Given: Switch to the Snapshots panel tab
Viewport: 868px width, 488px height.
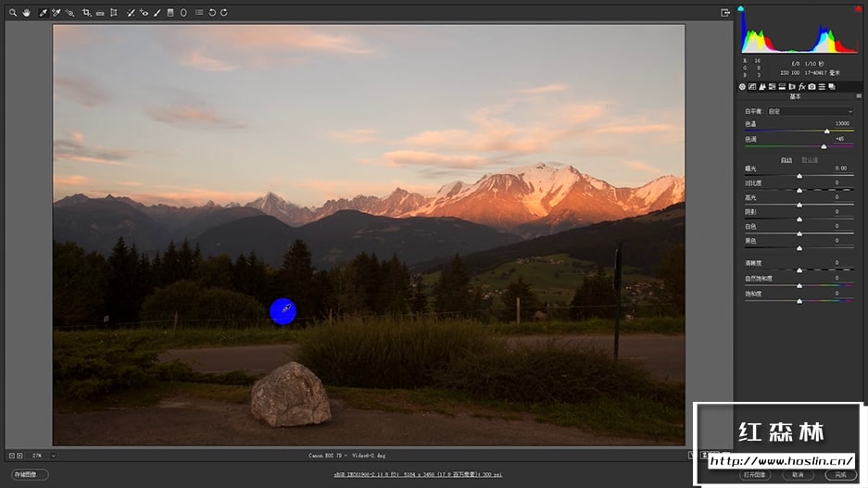Looking at the screenshot, I should (x=832, y=87).
